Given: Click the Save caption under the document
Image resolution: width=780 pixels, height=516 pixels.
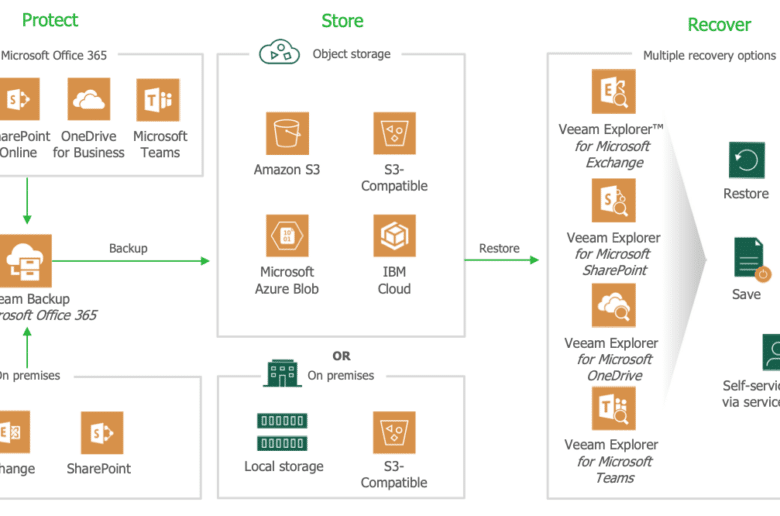Looking at the screenshot, I should tap(746, 294).
